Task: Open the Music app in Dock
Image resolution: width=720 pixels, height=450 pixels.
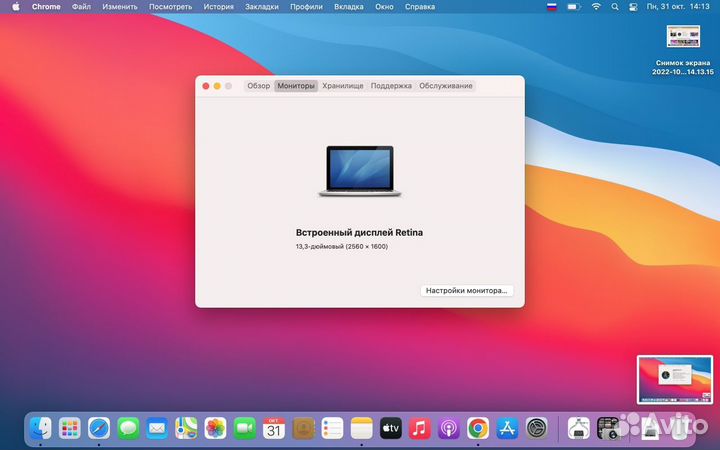Action: [x=420, y=428]
